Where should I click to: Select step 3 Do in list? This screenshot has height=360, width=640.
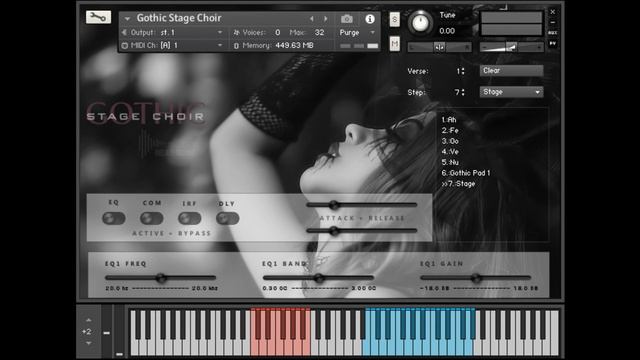tap(450, 141)
